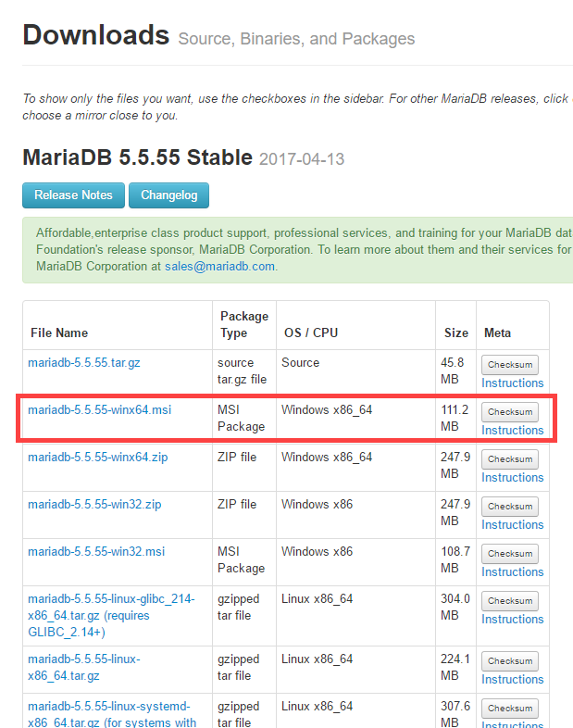
Task: Click the Downloads page heading
Action: click(x=96, y=35)
